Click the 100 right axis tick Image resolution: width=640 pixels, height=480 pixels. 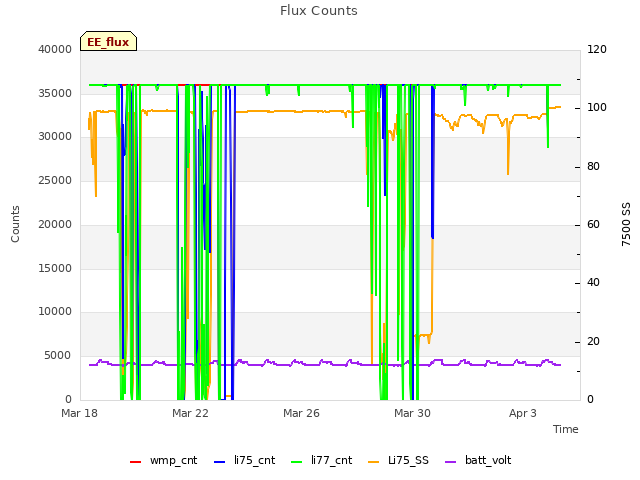coord(597,108)
